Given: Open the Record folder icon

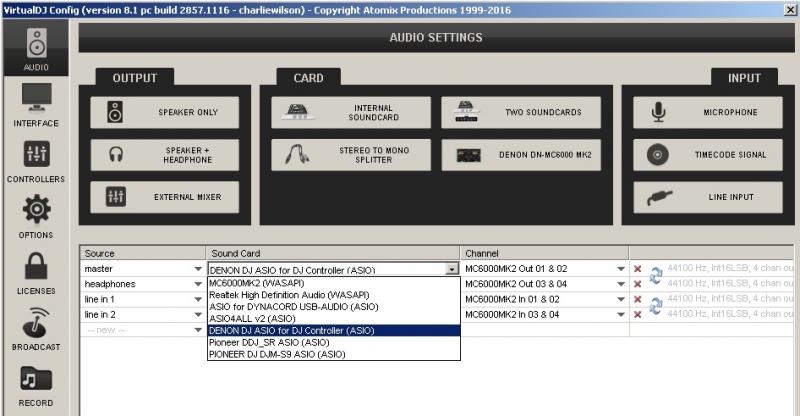Looking at the screenshot, I should (36, 379).
